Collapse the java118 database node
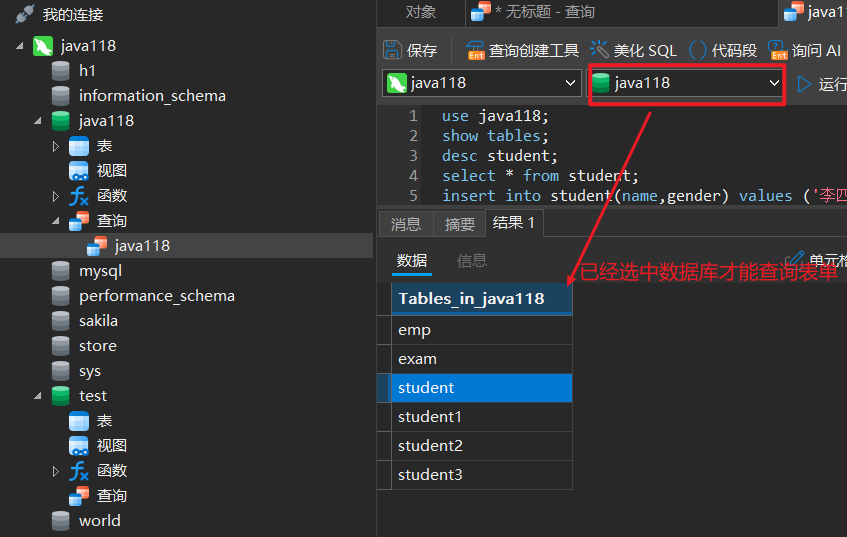 [38, 121]
